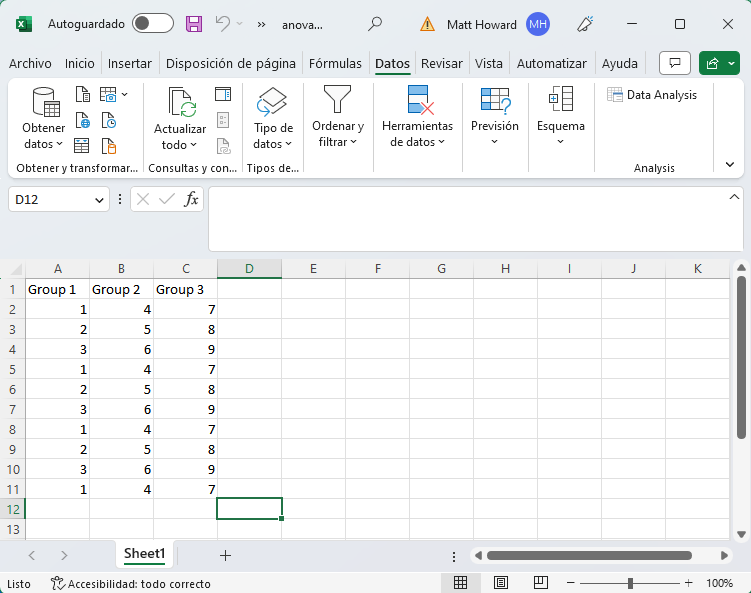The image size is (751, 593).
Task: Click the Obtener datos database icon
Action: 44,101
